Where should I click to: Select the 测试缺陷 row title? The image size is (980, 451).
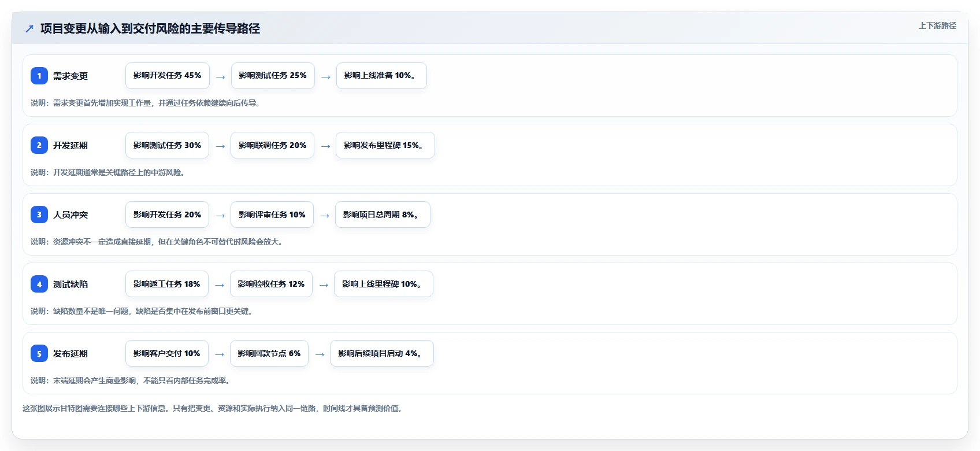(70, 284)
